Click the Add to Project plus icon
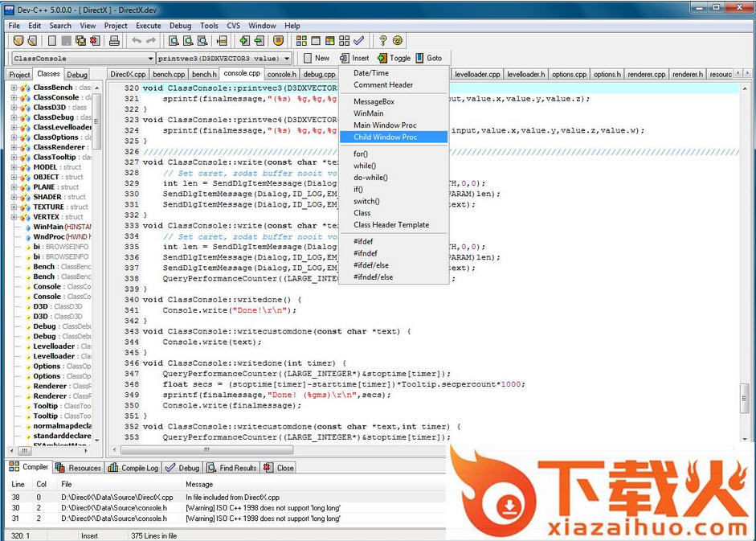Screen dimensions: 756x541 tap(245, 41)
